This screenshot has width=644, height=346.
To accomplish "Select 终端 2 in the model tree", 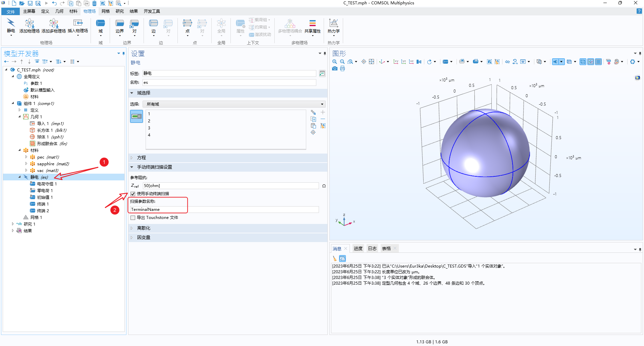I will point(43,211).
